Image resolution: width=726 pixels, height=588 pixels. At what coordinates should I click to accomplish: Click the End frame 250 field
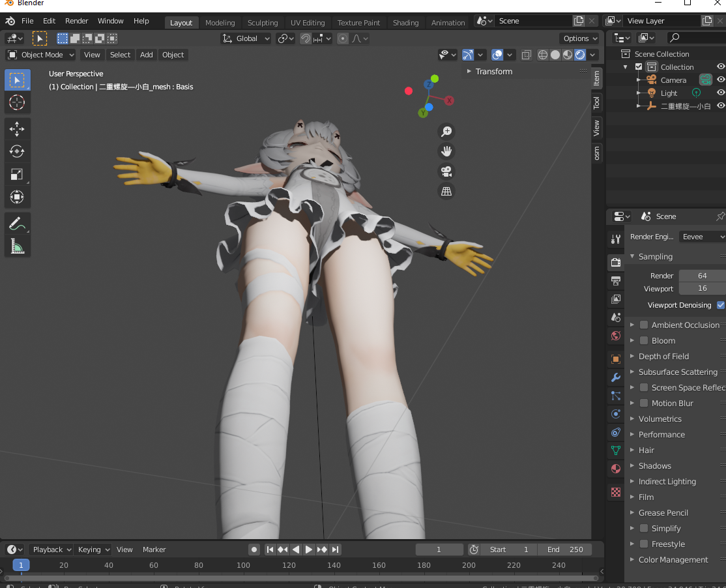[565, 550]
